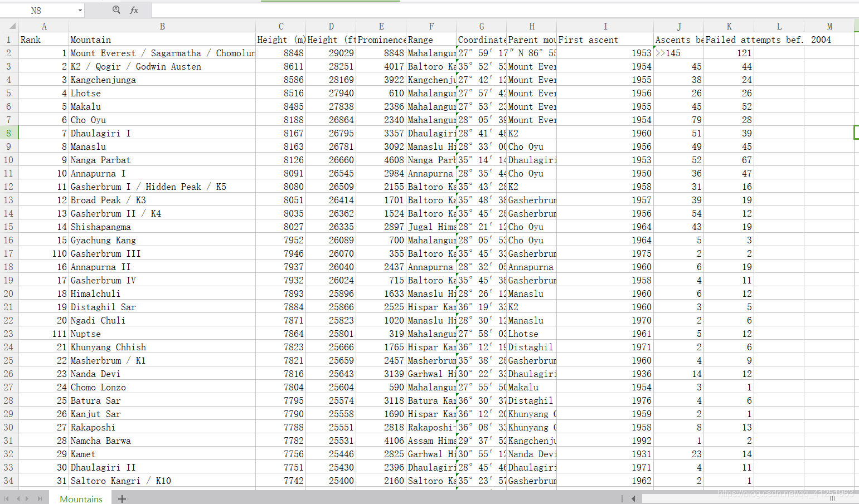Select row 17 header
The height and width of the screenshot is (504, 859).
tap(9, 253)
